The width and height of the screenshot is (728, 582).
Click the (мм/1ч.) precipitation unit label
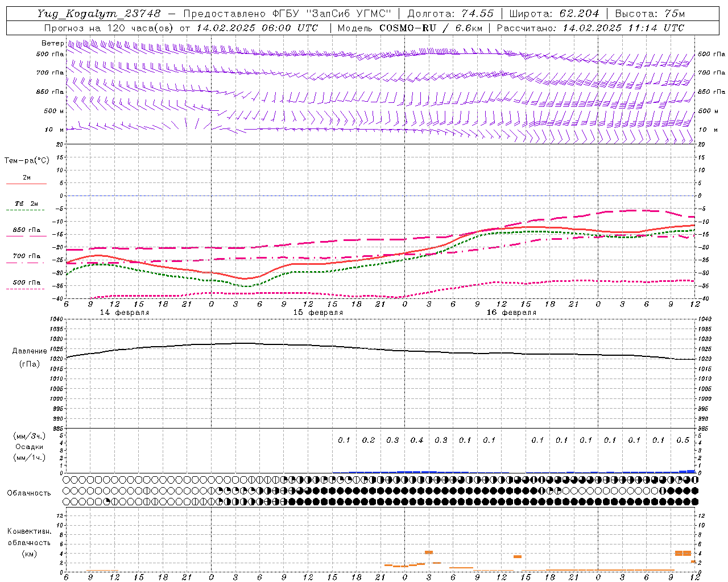click(30, 458)
